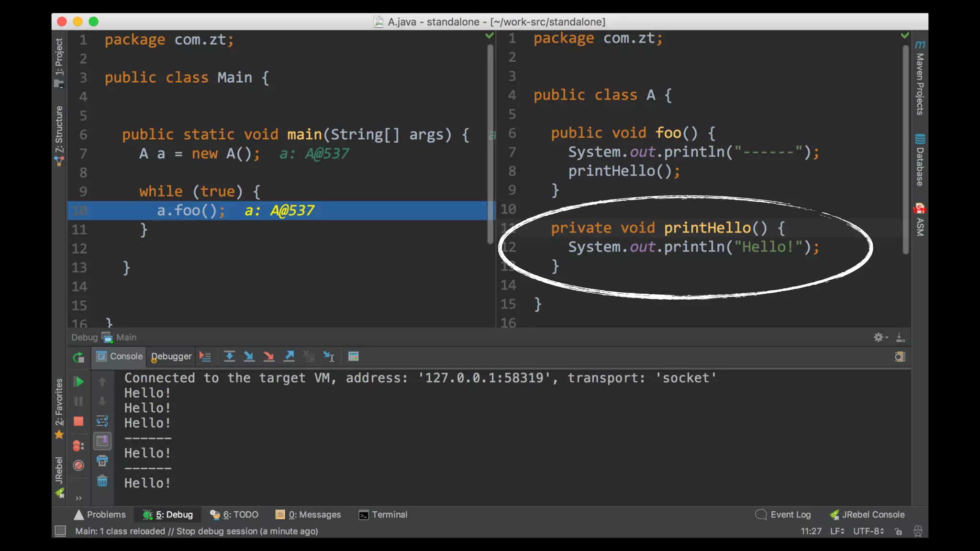This screenshot has width=980, height=551.
Task: Stop the debug session with red square
Action: click(x=78, y=421)
